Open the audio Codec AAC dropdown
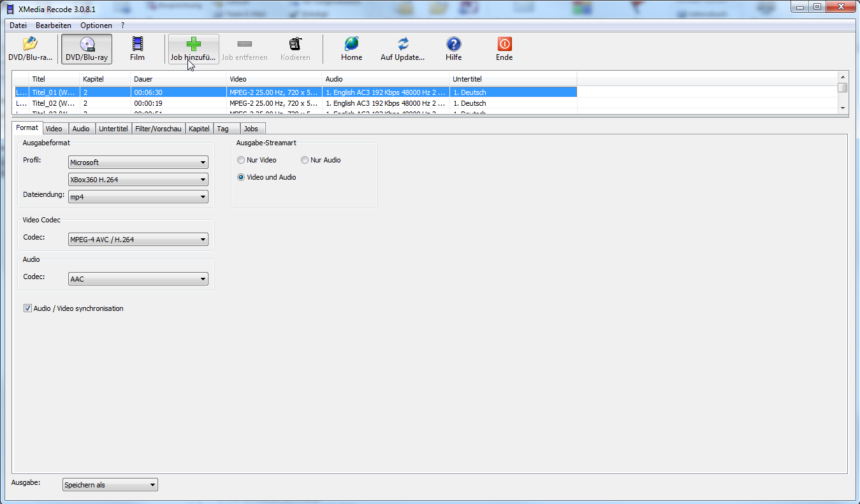Viewport: 860px width, 504px height. (138, 279)
